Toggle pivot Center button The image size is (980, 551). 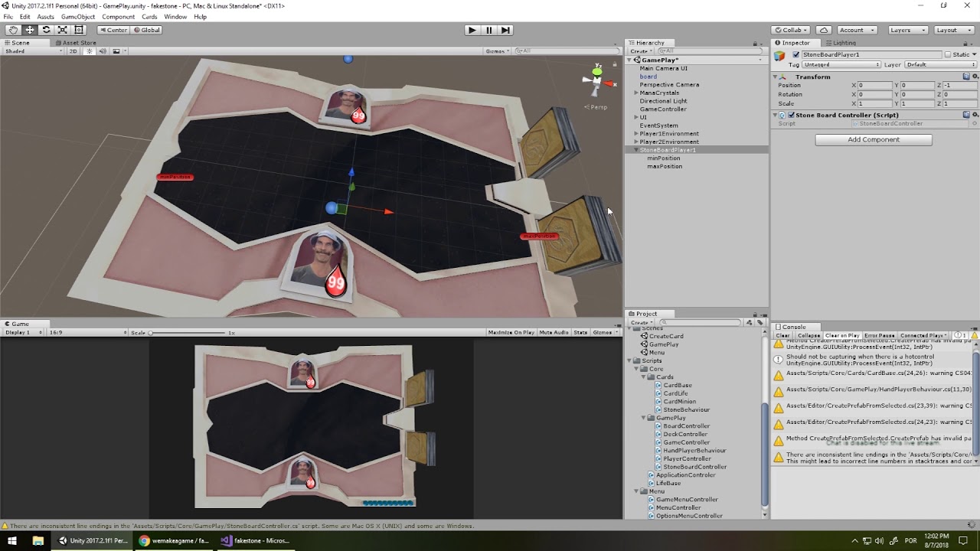coord(113,30)
